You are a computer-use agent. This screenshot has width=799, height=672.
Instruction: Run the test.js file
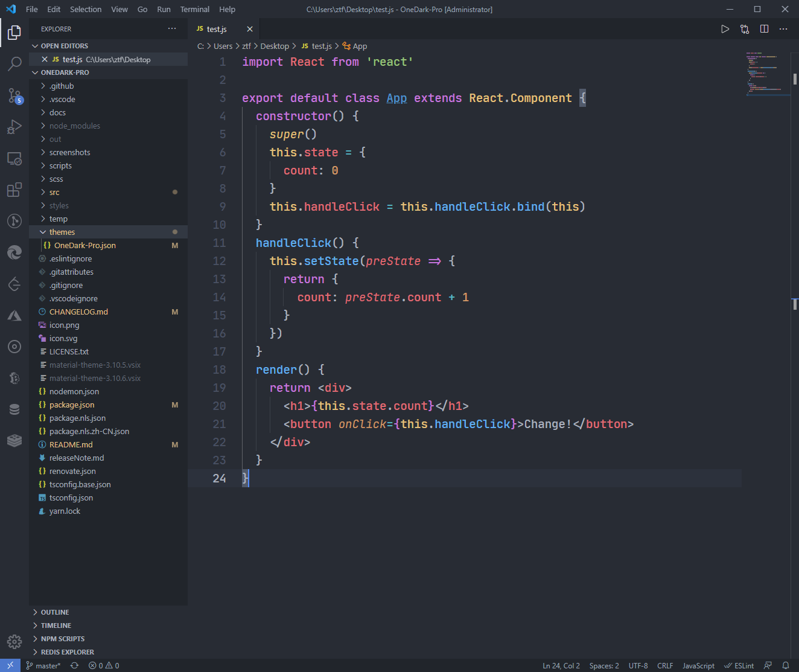point(725,28)
